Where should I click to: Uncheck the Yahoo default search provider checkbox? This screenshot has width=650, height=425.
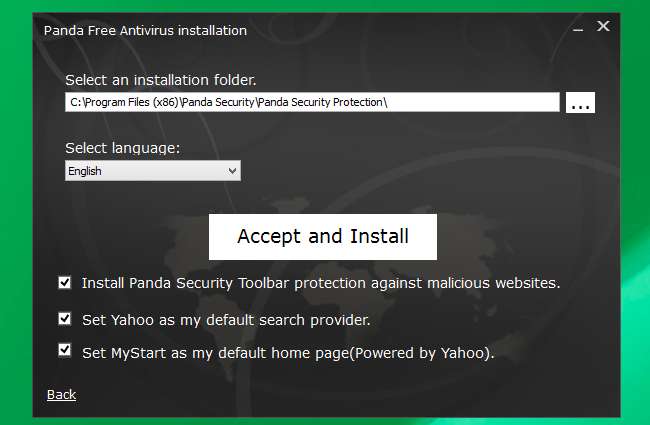pyautogui.click(x=65, y=319)
